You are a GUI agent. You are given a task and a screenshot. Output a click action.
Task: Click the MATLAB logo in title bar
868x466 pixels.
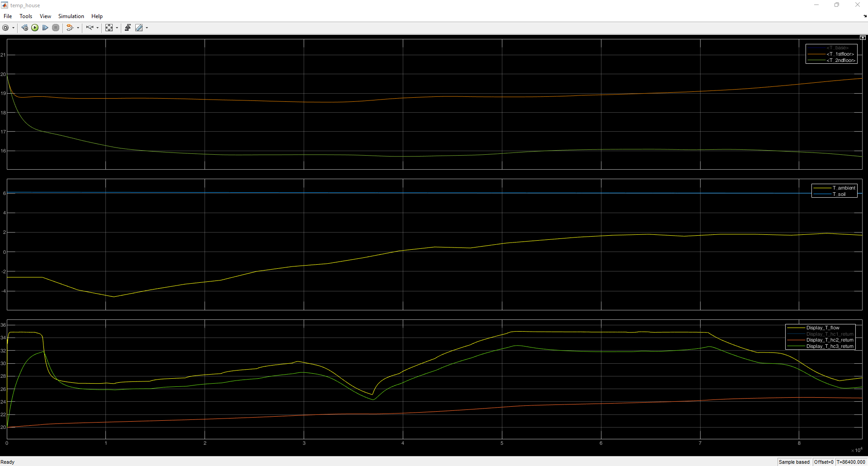click(5, 5)
